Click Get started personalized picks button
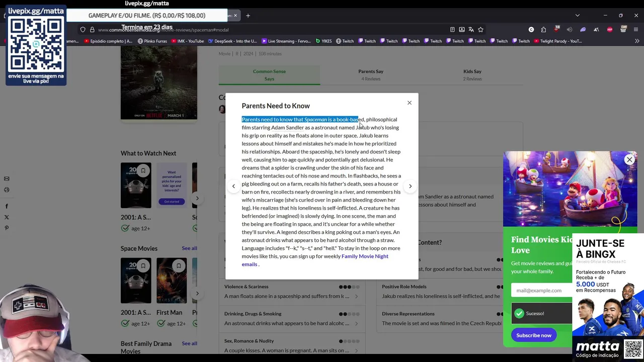644x362 pixels. point(172,202)
